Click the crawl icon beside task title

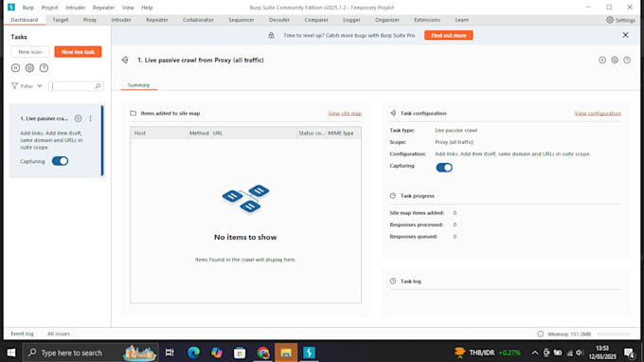[x=125, y=60]
